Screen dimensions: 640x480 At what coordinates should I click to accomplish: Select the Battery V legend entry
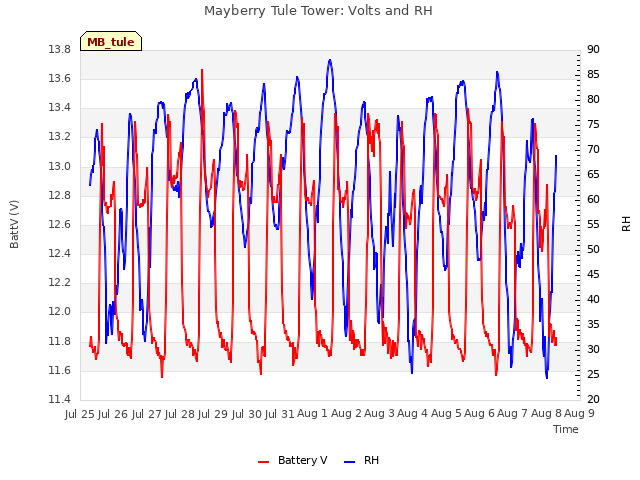(293, 460)
